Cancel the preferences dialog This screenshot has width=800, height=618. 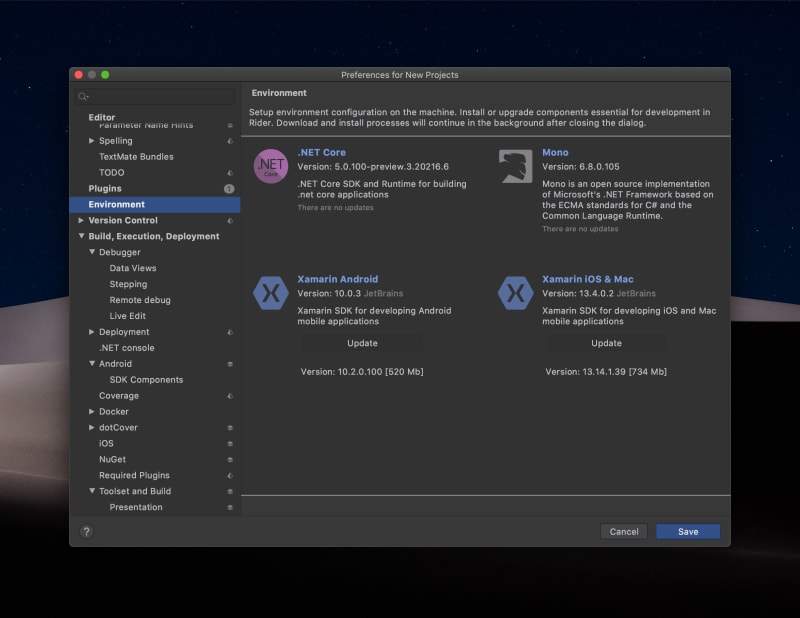tap(623, 532)
